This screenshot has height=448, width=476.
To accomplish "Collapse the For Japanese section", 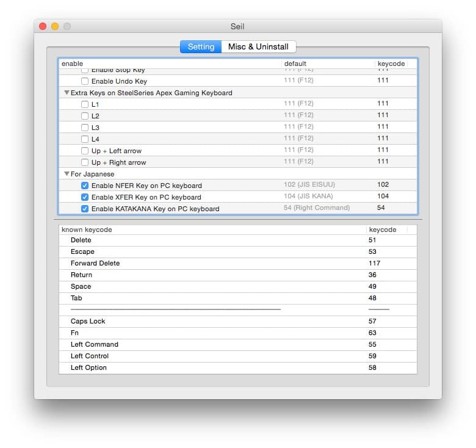I will click(x=67, y=174).
